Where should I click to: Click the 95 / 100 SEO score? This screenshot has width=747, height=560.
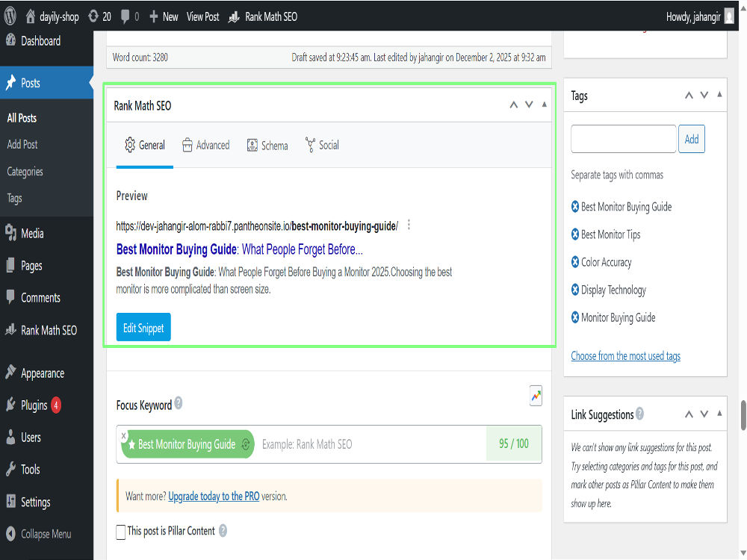(x=514, y=444)
